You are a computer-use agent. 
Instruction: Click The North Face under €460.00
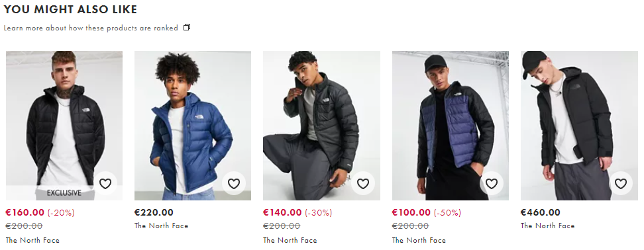[547, 226]
